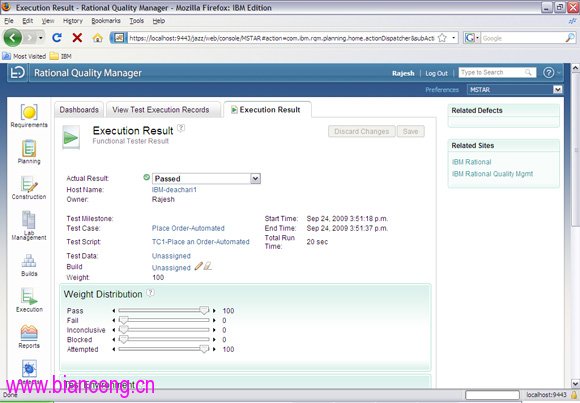Image resolution: width=580 pixels, height=403 pixels.
Task: Open the Most Visited bookmarks item
Action: (x=24, y=56)
